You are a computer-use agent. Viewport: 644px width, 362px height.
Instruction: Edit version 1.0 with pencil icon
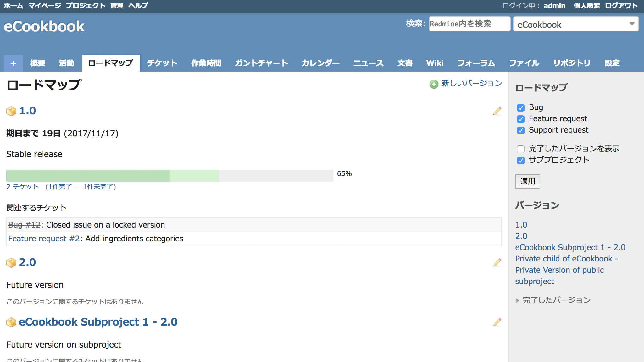click(497, 111)
